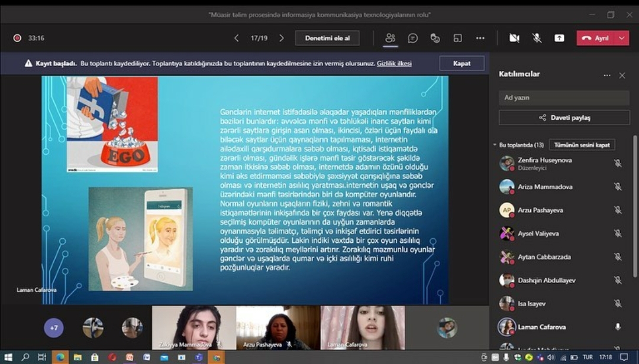Toggle the camera on or off
639x364 pixels.
514,38
